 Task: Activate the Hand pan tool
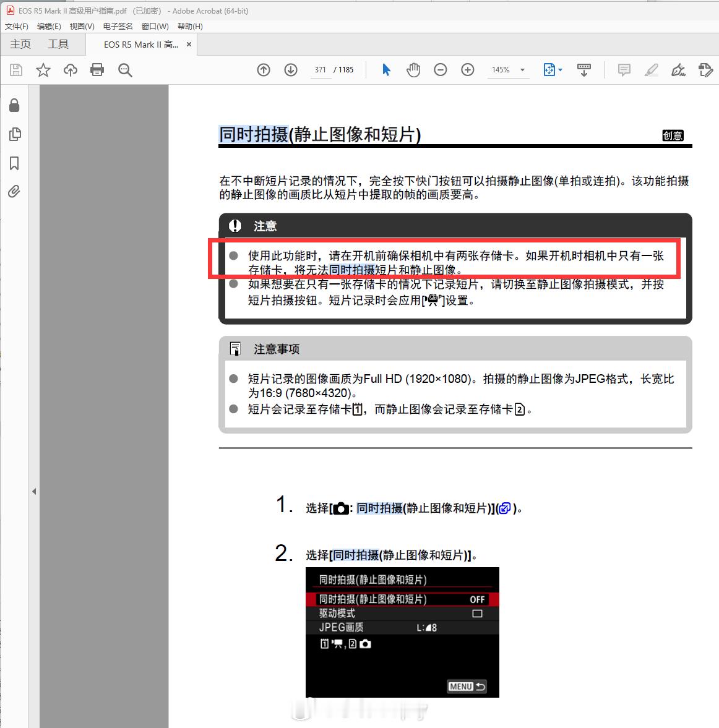[x=413, y=70]
